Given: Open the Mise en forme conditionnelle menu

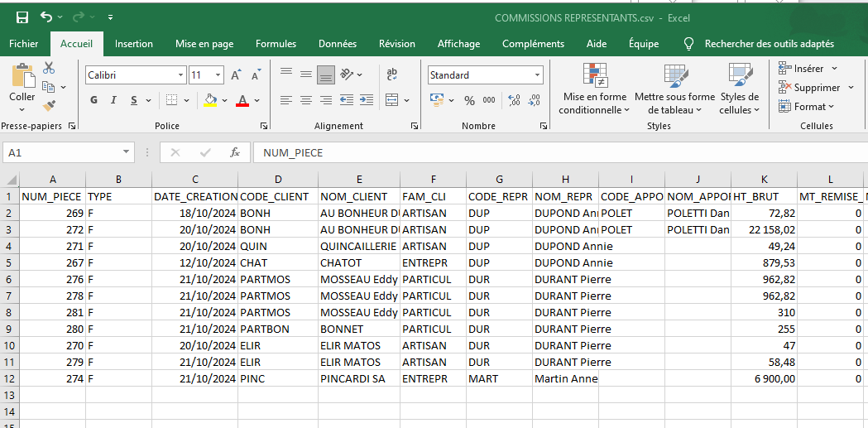Looking at the screenshot, I should 595,91.
